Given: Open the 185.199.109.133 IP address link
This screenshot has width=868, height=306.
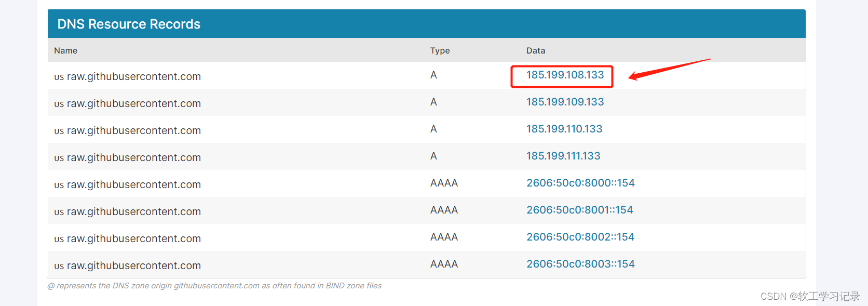Looking at the screenshot, I should [565, 102].
